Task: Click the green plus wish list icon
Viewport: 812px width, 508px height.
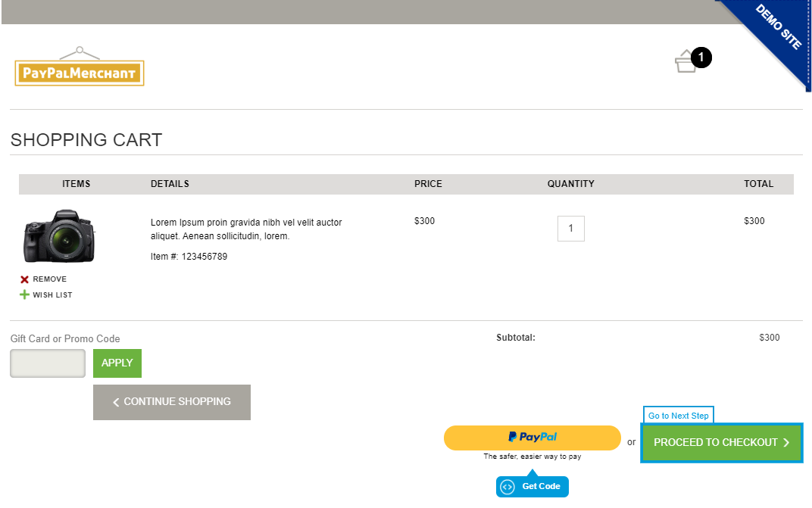Action: point(24,295)
